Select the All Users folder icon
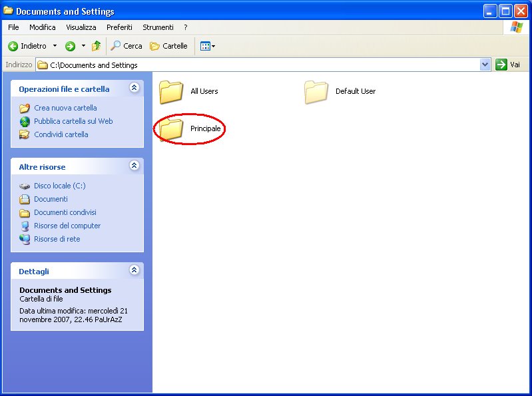 click(x=171, y=92)
